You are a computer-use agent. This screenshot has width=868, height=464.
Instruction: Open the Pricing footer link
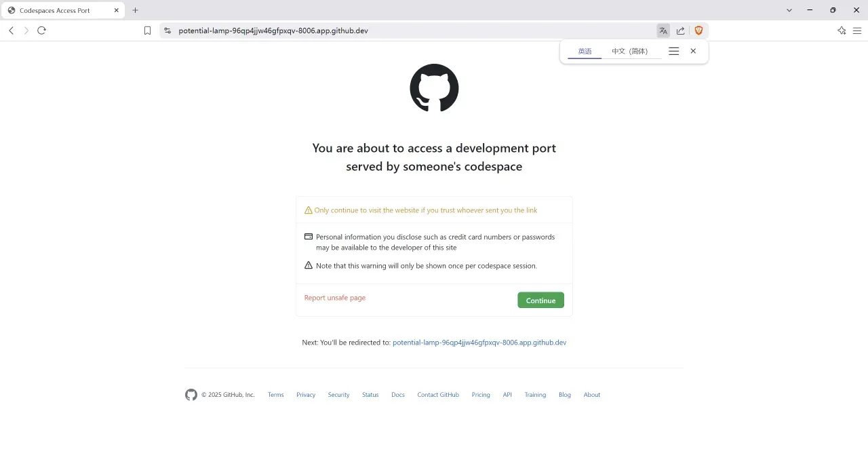[481, 395]
